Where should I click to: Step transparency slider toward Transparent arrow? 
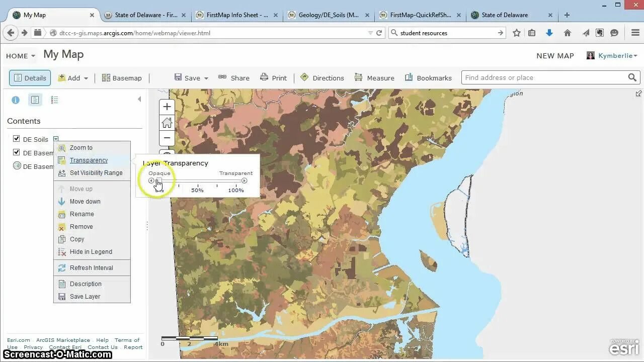pos(244,180)
